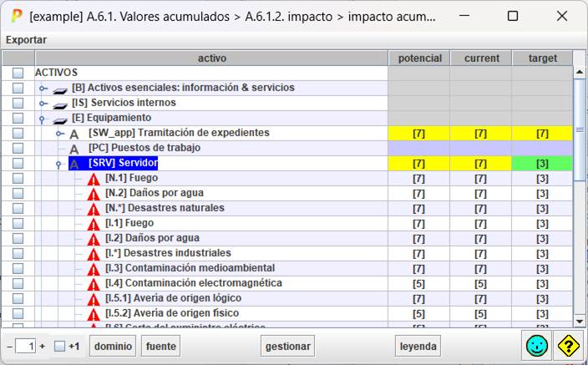Click the level number input field

click(x=26, y=346)
